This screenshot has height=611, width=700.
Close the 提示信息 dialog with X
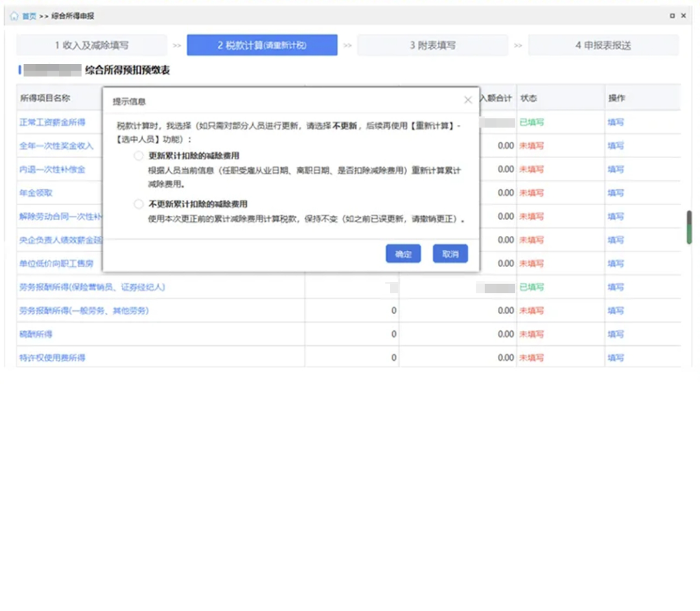(x=468, y=100)
